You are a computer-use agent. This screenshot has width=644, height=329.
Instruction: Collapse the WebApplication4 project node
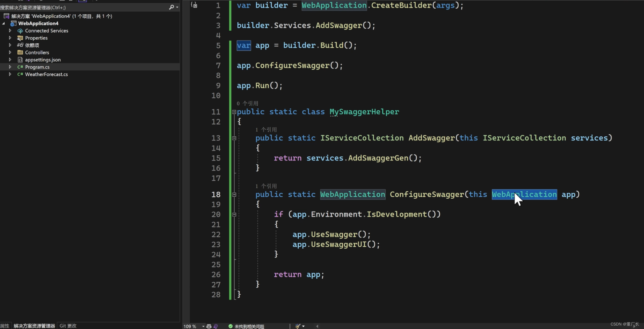click(x=4, y=24)
